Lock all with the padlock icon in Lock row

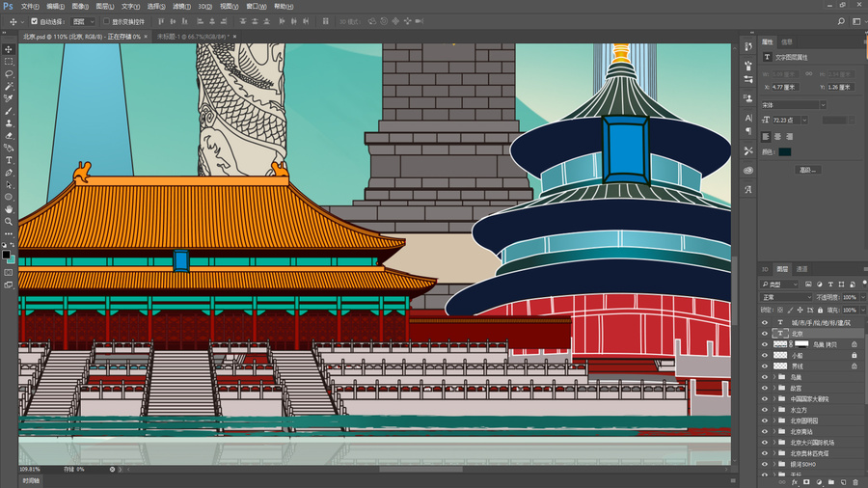point(821,311)
